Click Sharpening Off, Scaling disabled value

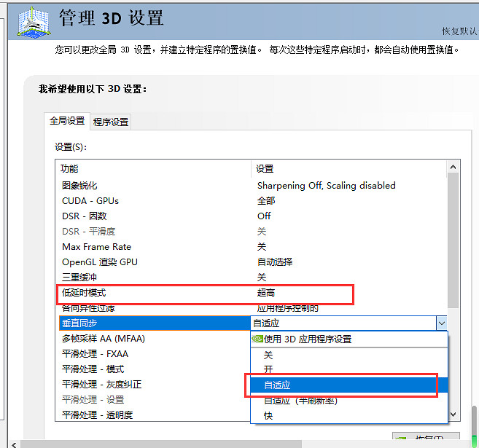326,186
